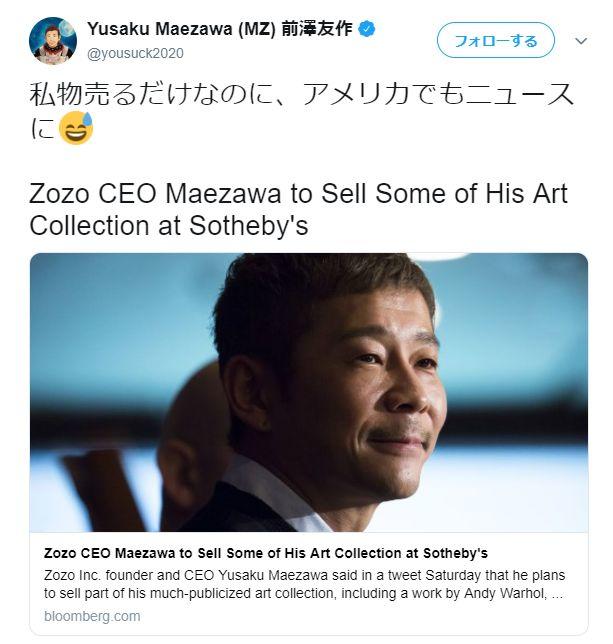The height and width of the screenshot is (644, 613).
Task: Click the フォローする follow button
Action: click(496, 40)
